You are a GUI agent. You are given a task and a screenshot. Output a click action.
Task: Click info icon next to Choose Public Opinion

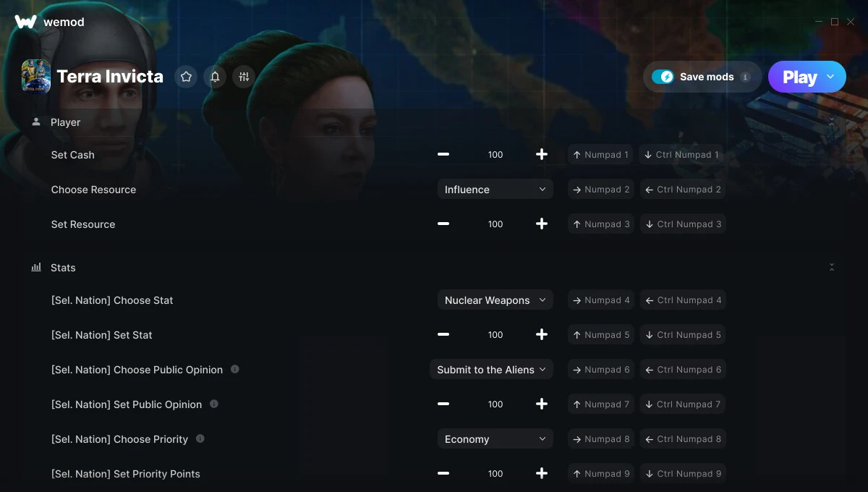234,369
